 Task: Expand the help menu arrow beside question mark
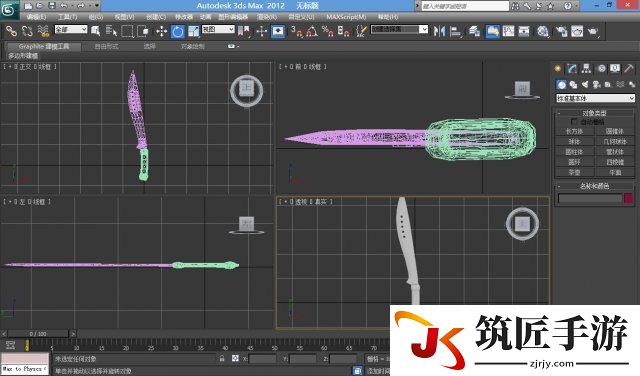click(x=576, y=6)
